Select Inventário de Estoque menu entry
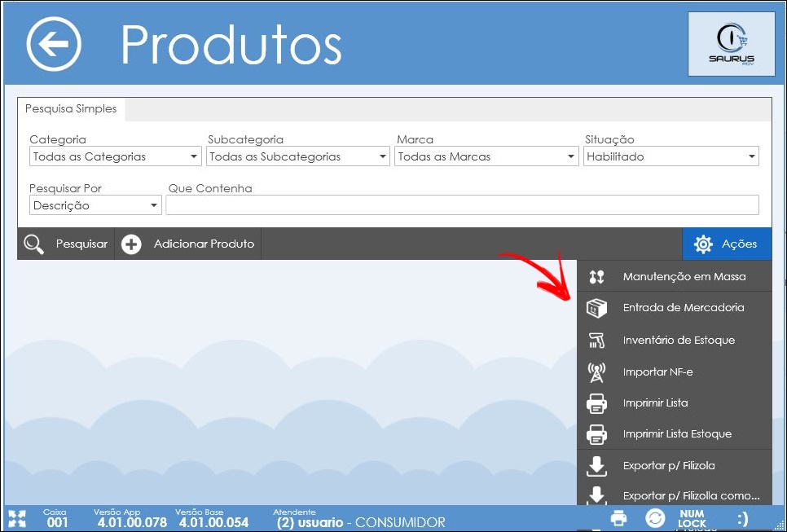Image resolution: width=787 pixels, height=532 pixels. click(675, 341)
